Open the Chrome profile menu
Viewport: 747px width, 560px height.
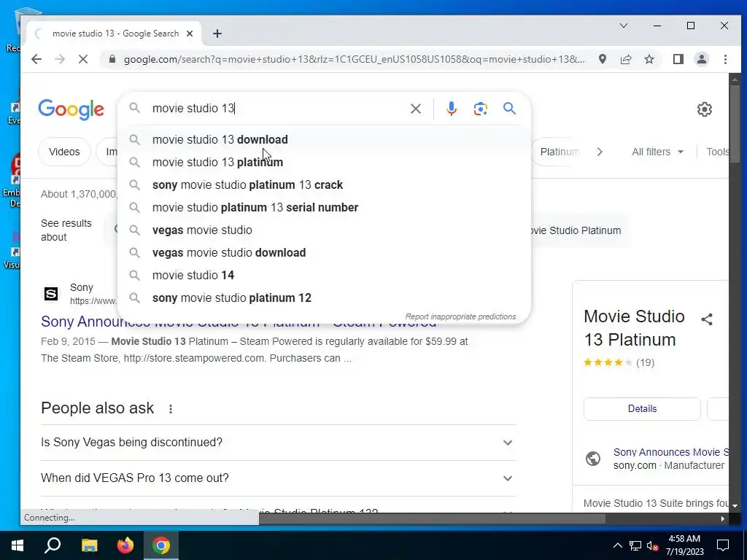702,59
